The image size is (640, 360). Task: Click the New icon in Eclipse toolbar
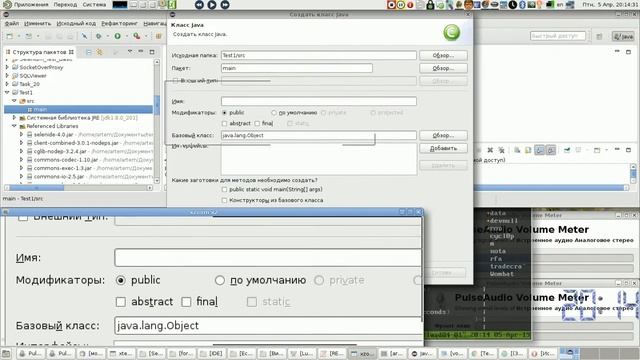pyautogui.click(x=9, y=36)
